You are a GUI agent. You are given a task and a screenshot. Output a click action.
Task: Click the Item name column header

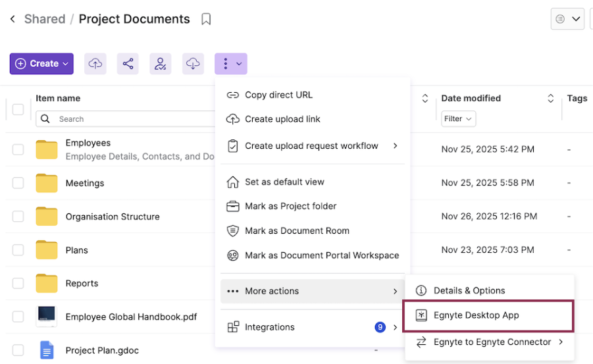58,98
